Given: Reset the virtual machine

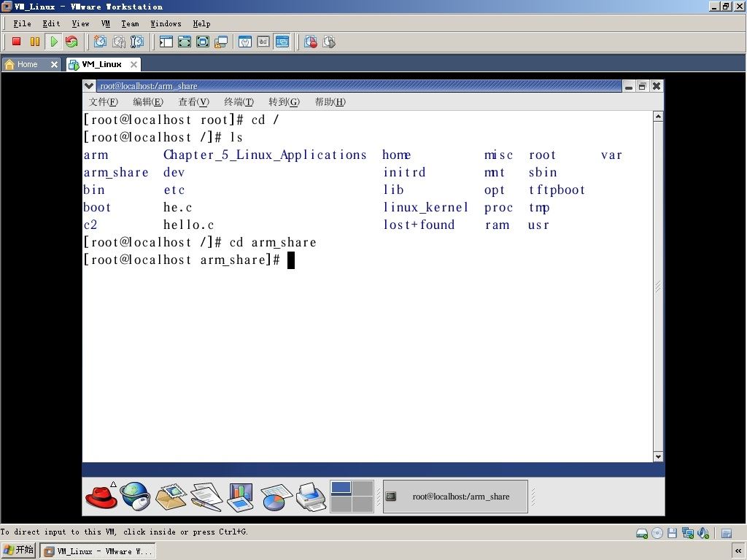Looking at the screenshot, I should tap(71, 42).
